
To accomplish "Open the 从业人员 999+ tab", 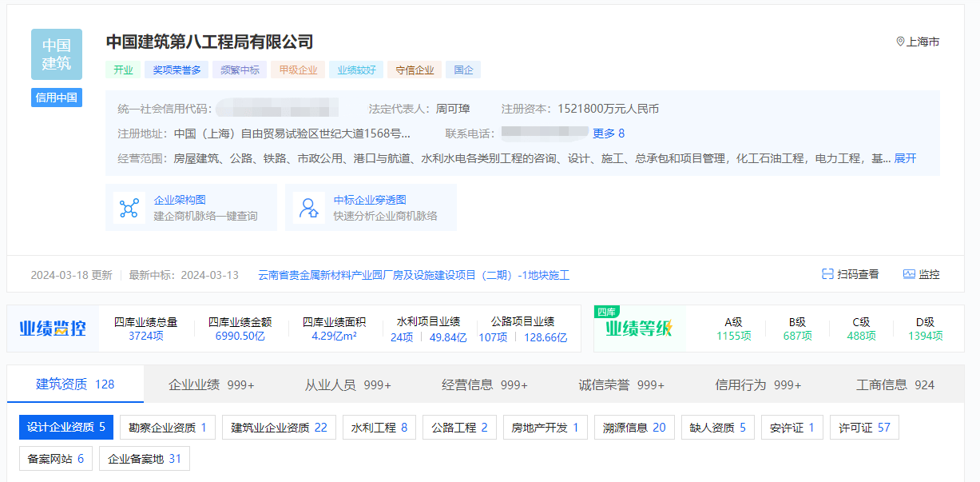I will coord(348,384).
